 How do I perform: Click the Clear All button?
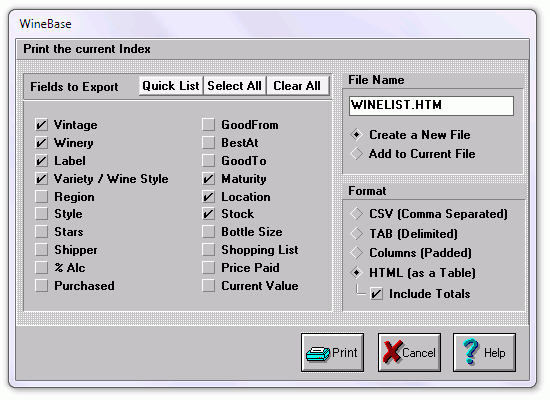297,86
